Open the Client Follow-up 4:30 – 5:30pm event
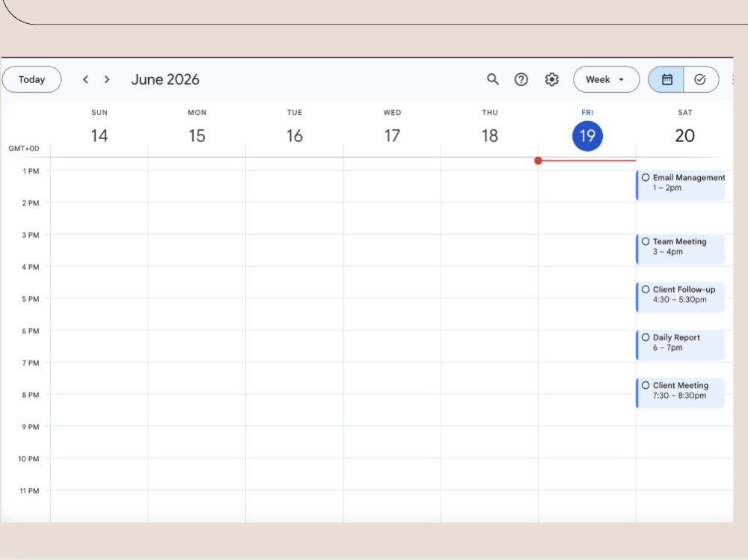 680,297
